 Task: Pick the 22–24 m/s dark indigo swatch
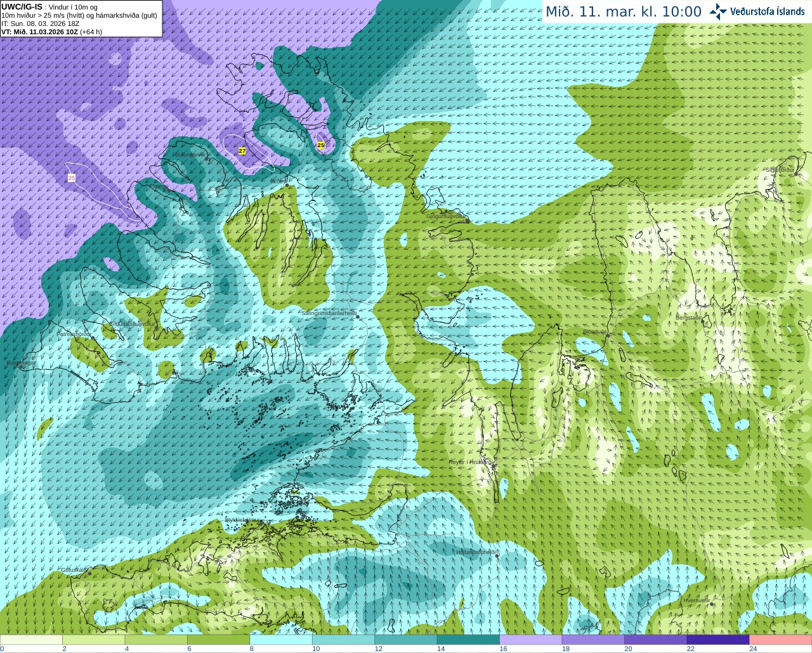click(718, 640)
